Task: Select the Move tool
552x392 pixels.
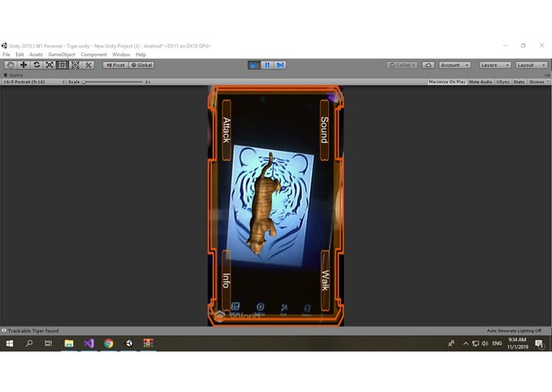Action: pyautogui.click(x=24, y=65)
